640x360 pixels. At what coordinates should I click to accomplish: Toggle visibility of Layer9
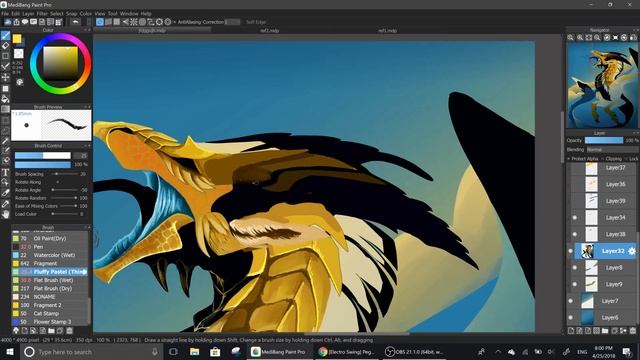click(575, 284)
